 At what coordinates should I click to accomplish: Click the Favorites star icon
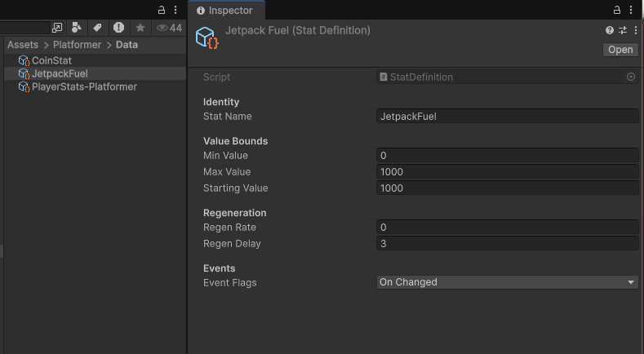[140, 28]
